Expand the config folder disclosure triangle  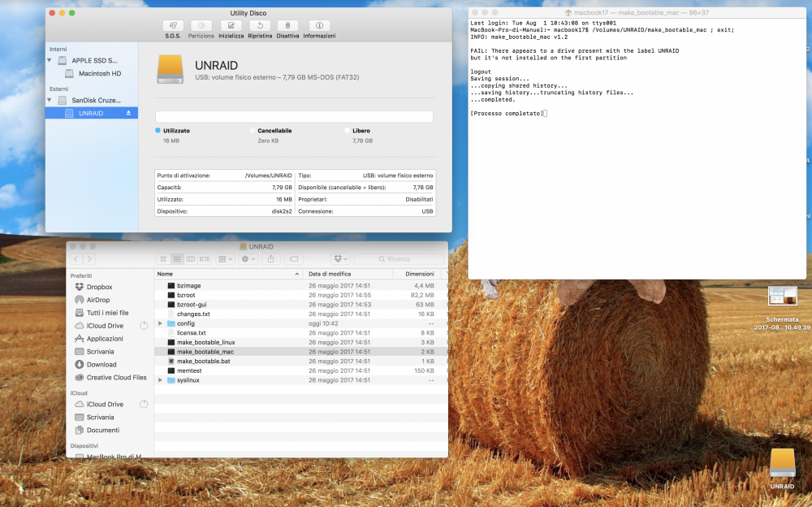pos(161,323)
